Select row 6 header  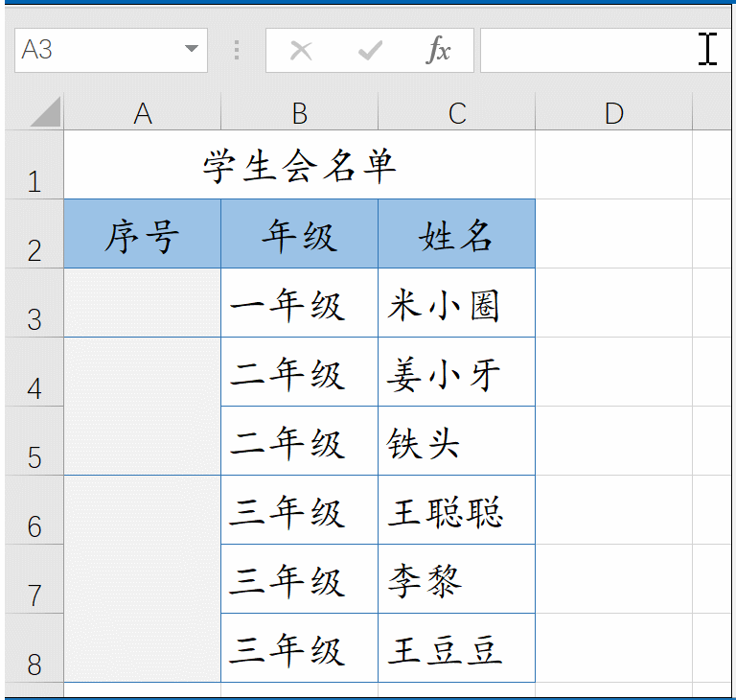point(34,510)
